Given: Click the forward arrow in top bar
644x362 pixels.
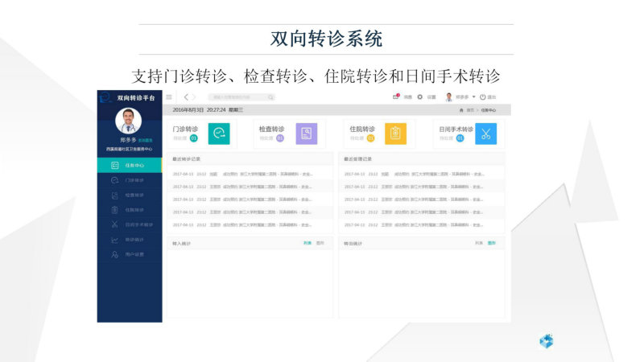Looking at the screenshot, I should pos(194,97).
